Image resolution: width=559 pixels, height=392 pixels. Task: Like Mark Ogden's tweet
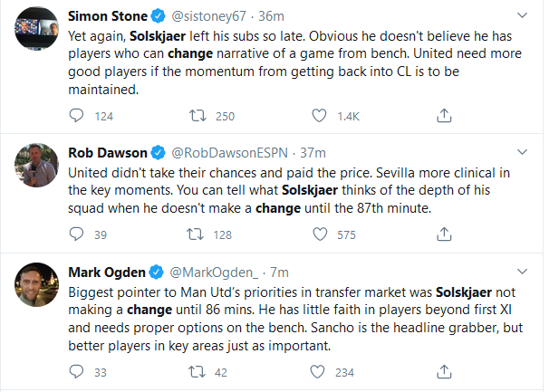point(319,371)
